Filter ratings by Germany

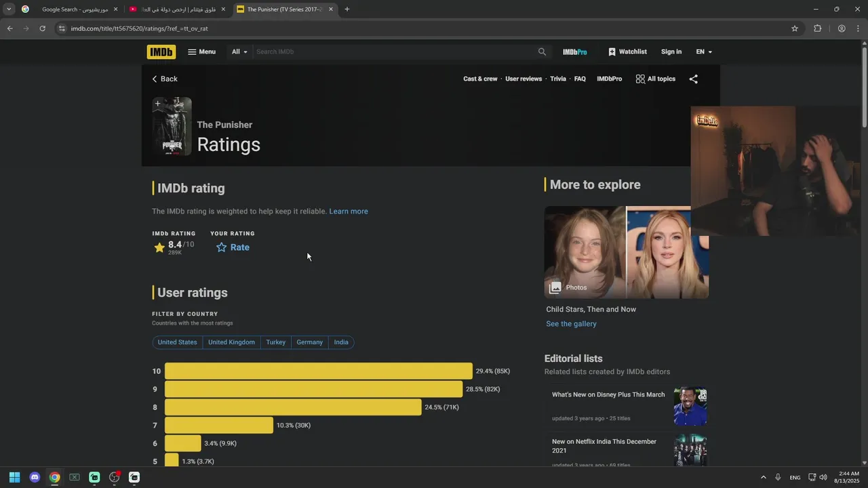[309, 342]
